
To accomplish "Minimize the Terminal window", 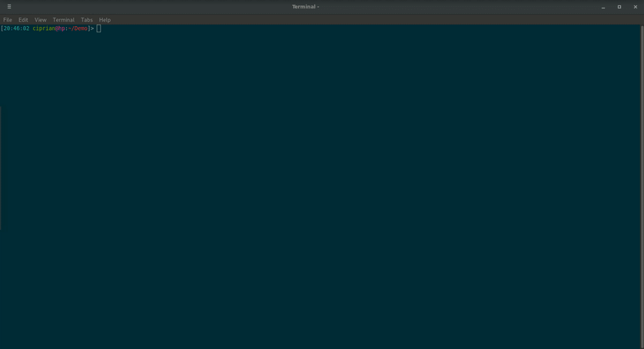I will (x=603, y=7).
